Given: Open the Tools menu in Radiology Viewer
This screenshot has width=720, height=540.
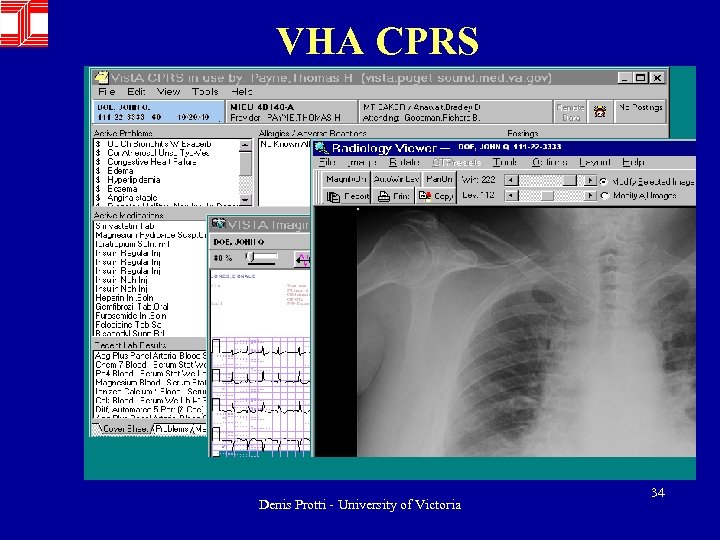Looking at the screenshot, I should (x=505, y=162).
